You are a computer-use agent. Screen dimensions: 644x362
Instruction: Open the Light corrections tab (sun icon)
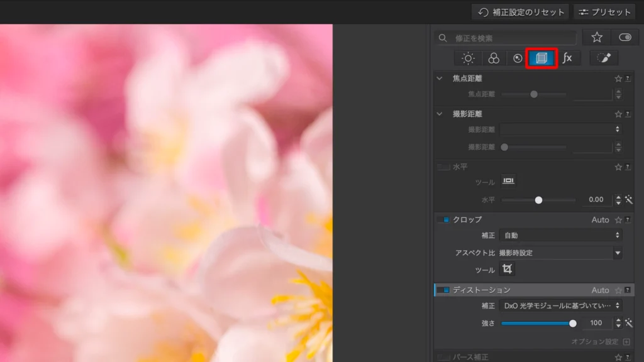click(468, 58)
